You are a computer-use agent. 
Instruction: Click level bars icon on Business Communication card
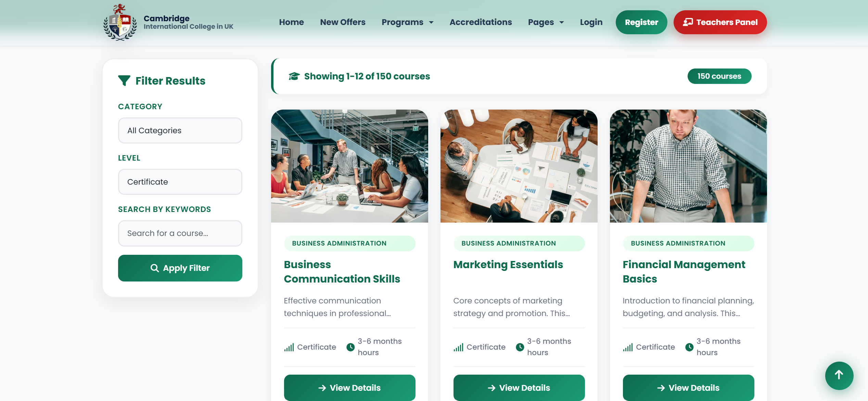289,347
